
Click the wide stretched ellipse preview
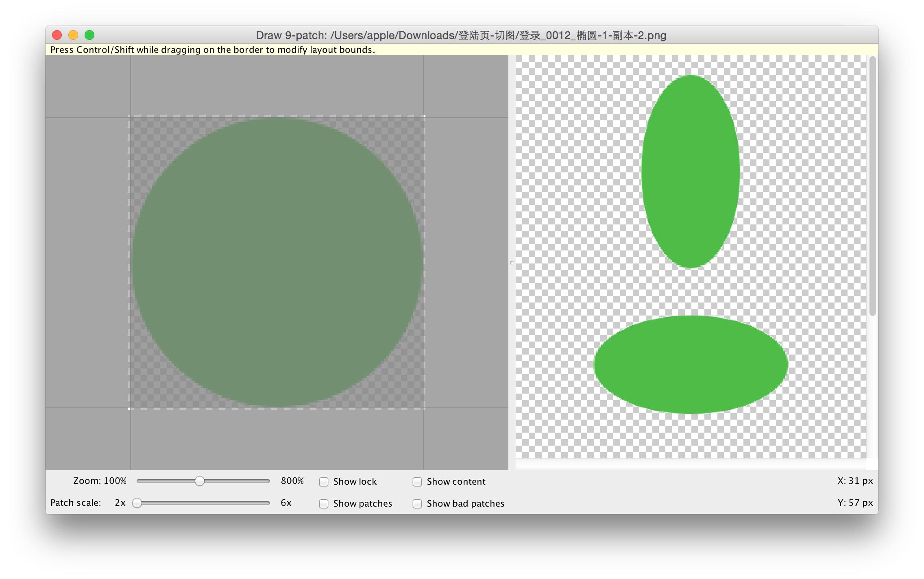(691, 365)
